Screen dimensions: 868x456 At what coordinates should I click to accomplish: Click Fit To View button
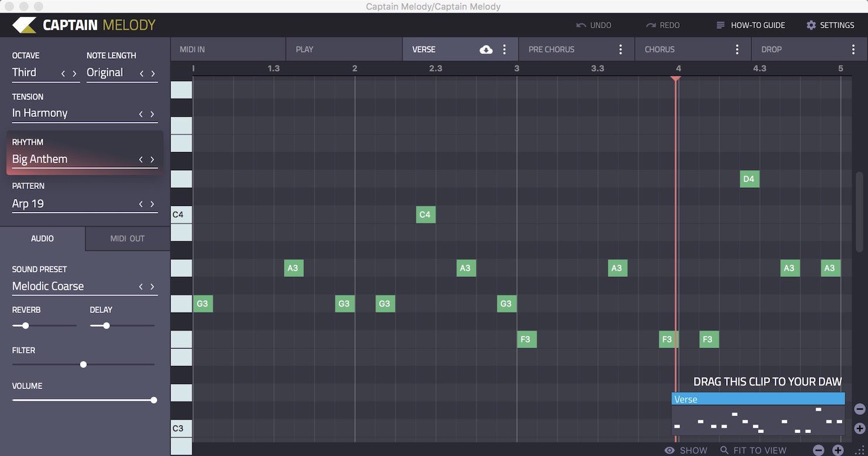coord(754,450)
